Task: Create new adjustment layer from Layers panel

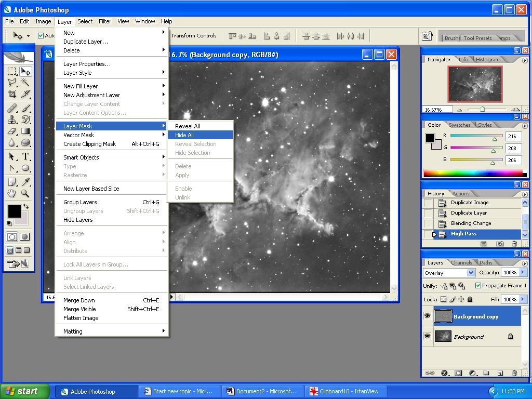Action: click(473, 373)
